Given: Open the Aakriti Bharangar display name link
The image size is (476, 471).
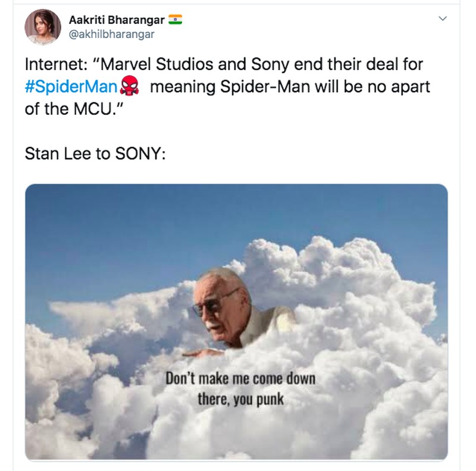Looking at the screenshot, I should [117, 20].
